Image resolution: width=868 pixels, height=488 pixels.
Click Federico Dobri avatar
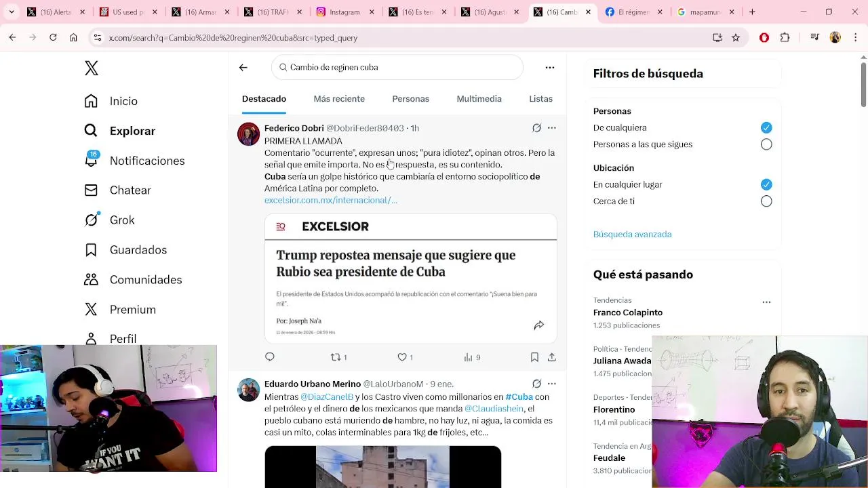tap(248, 134)
